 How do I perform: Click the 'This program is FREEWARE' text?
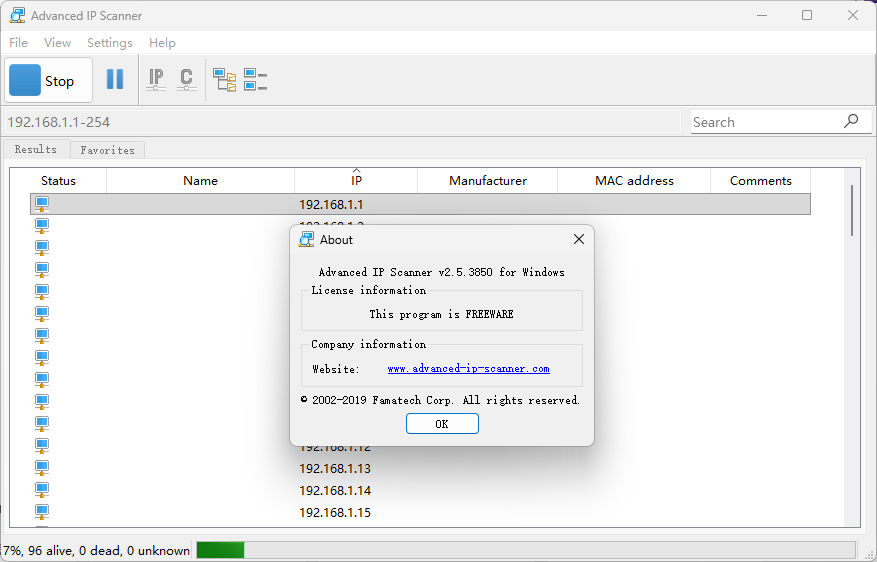(x=441, y=314)
